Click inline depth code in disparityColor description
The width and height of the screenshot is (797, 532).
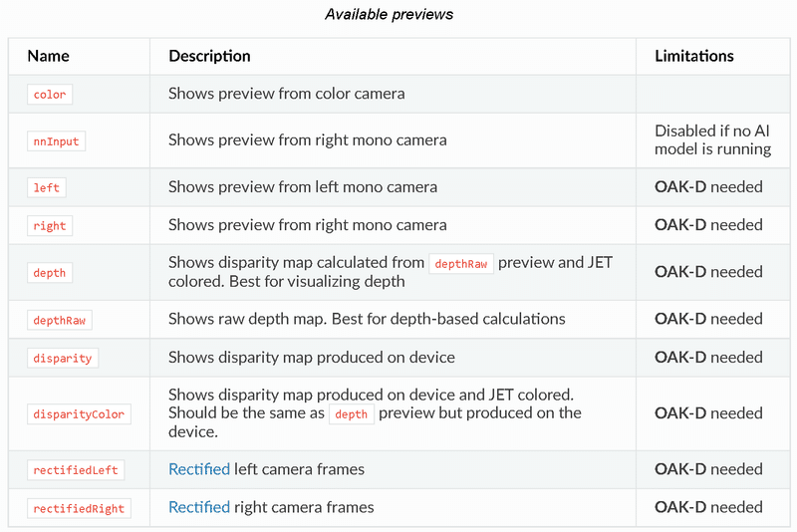pyautogui.click(x=352, y=414)
